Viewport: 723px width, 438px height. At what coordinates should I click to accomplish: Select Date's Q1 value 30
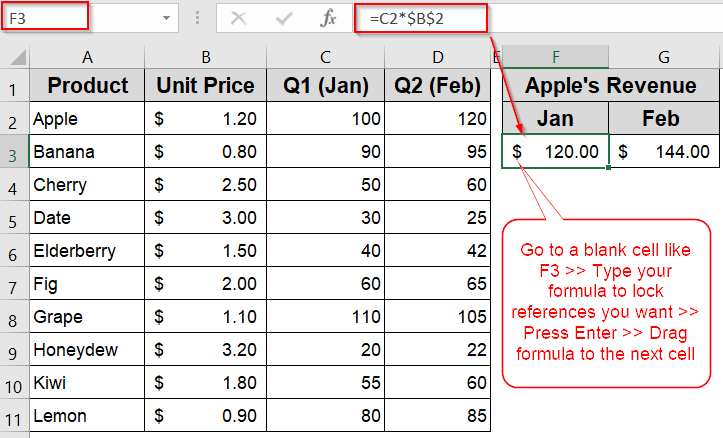pos(326,218)
